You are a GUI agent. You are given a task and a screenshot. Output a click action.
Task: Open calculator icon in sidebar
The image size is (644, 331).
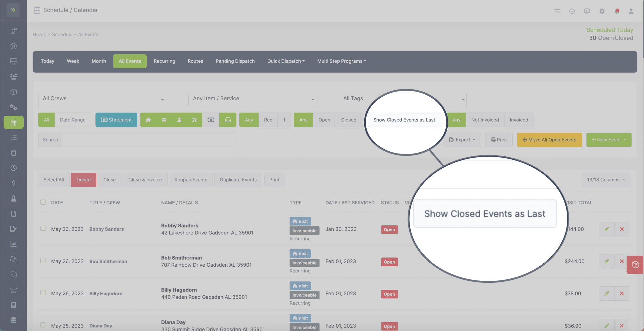click(14, 305)
